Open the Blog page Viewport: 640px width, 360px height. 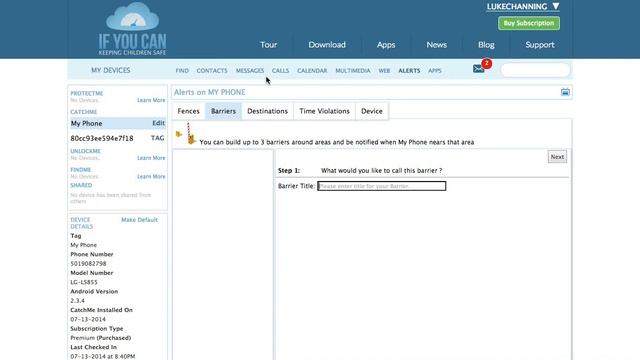point(486,45)
